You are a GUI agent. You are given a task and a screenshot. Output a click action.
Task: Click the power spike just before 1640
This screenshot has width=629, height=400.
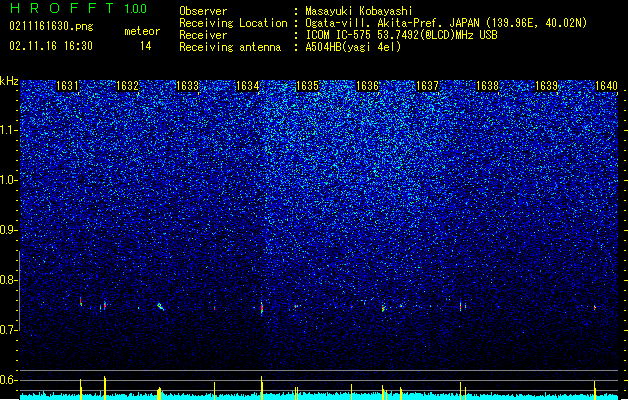point(595,390)
